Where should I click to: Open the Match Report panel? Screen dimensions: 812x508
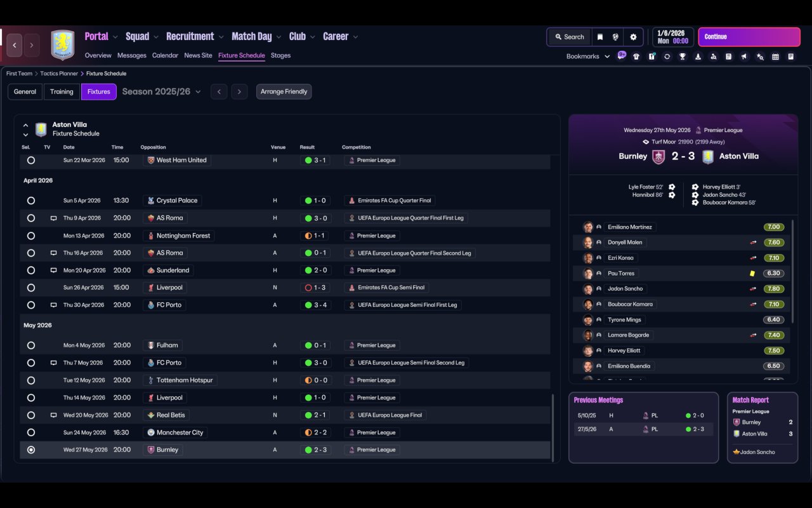point(763,427)
